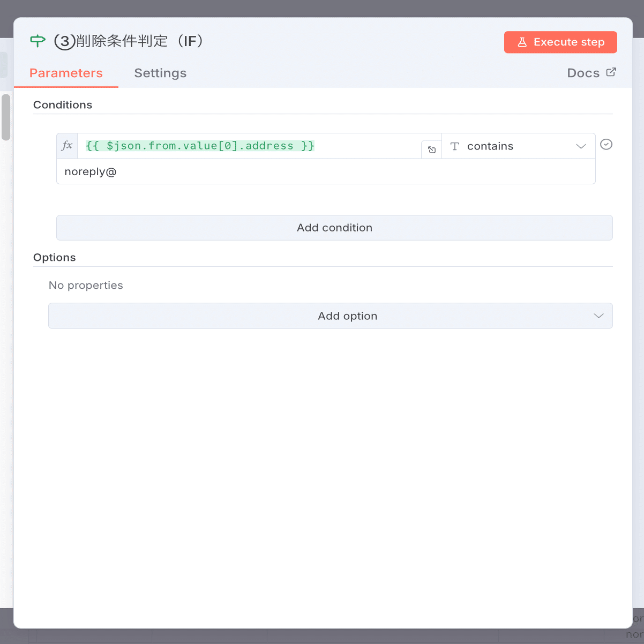This screenshot has height=644, width=644.
Task: Click the Execute step button
Action: tap(560, 42)
